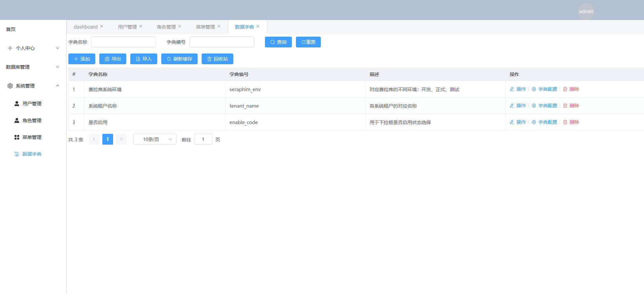The height and width of the screenshot is (294, 644).
Task: Close the 用户管理 tab with its X icon
Action: (x=141, y=26)
